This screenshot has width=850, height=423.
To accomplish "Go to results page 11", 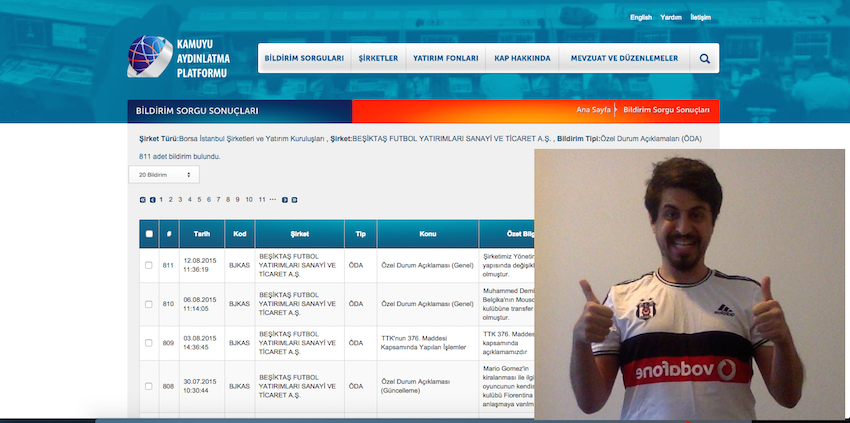I will 262,200.
